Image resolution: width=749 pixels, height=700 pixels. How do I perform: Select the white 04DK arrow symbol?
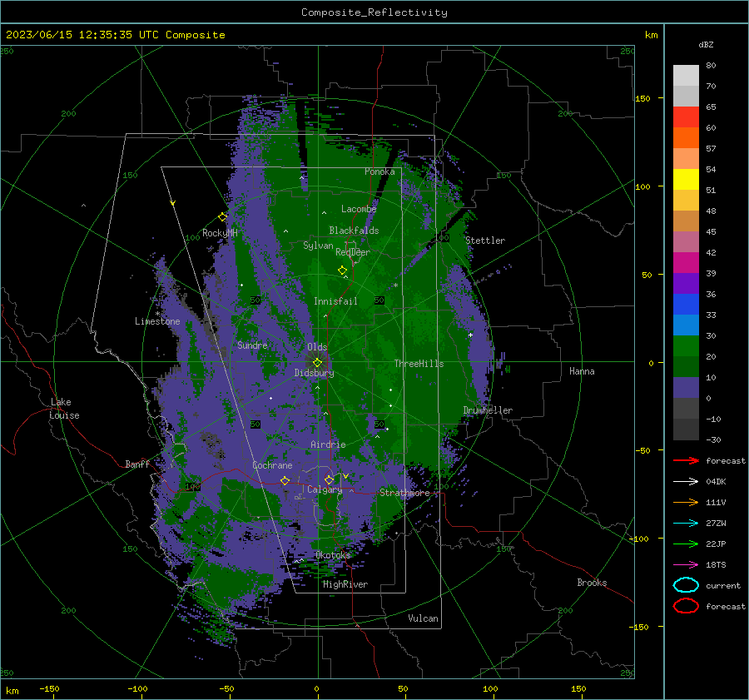click(x=686, y=481)
